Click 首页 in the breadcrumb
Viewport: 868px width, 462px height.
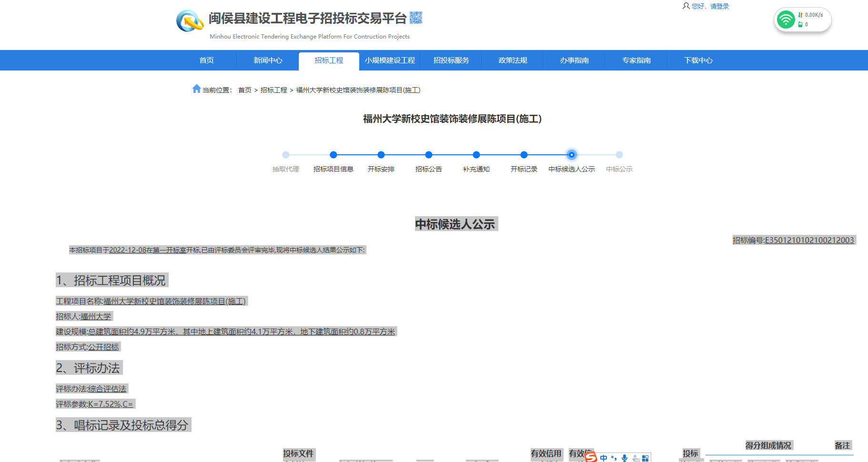tap(245, 90)
